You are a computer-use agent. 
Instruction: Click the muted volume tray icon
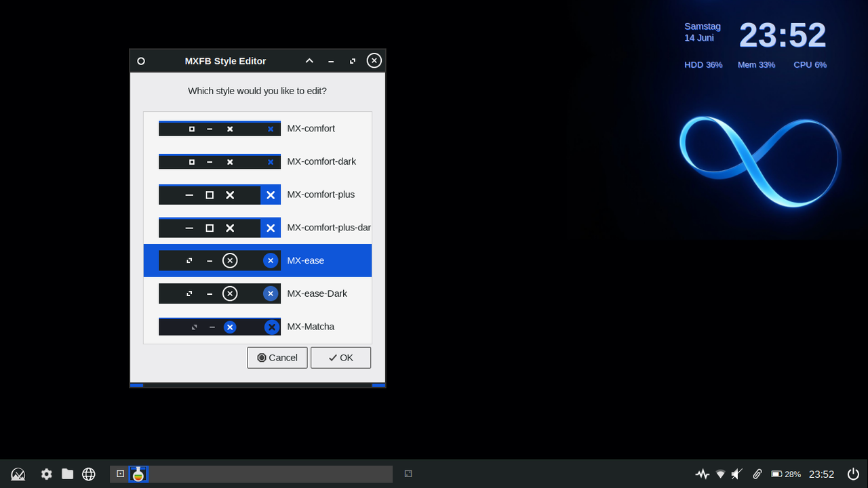[737, 474]
